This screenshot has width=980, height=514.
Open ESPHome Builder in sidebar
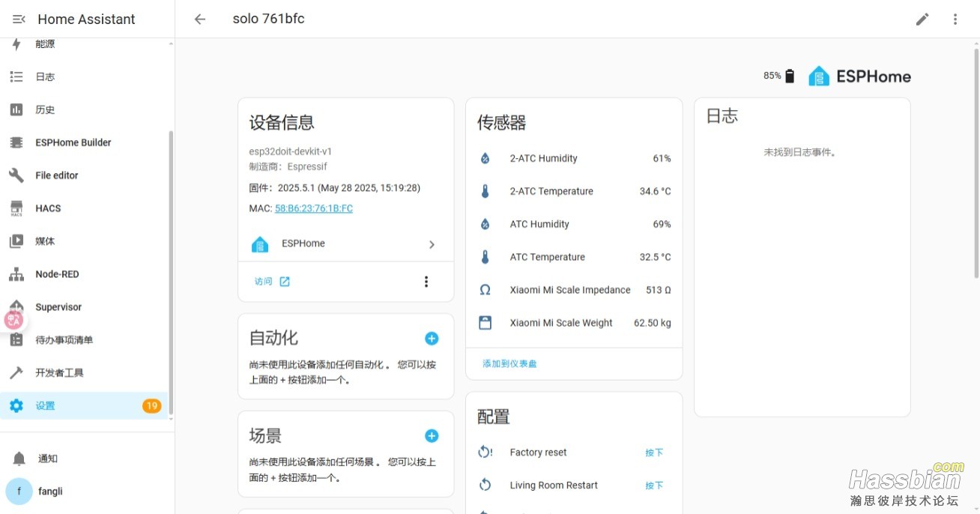[85, 142]
